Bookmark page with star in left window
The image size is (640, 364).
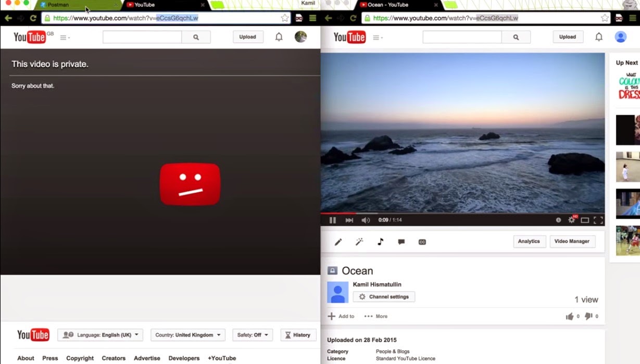click(285, 18)
